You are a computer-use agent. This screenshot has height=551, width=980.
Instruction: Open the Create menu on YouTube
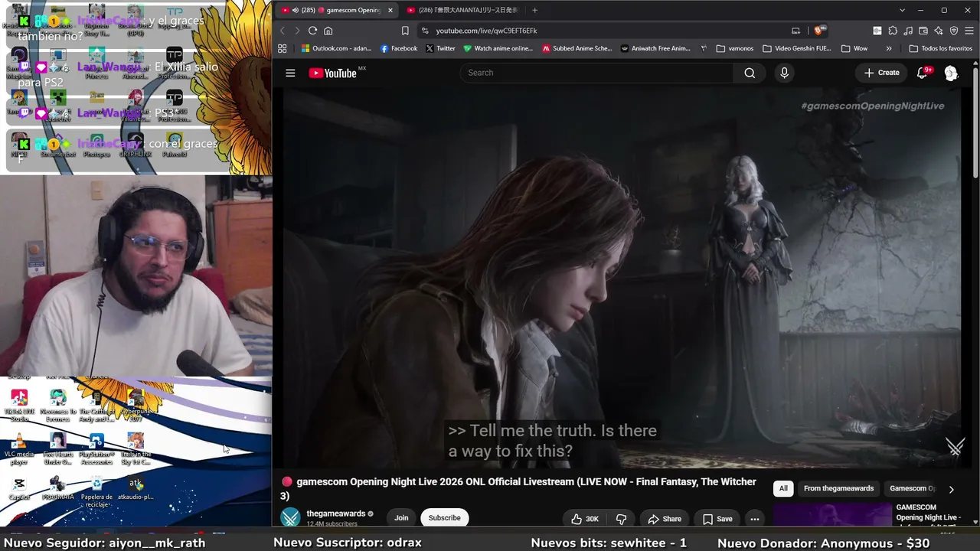882,73
